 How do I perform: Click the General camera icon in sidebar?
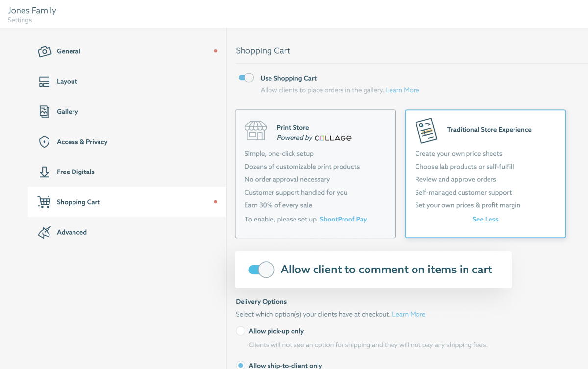click(44, 51)
